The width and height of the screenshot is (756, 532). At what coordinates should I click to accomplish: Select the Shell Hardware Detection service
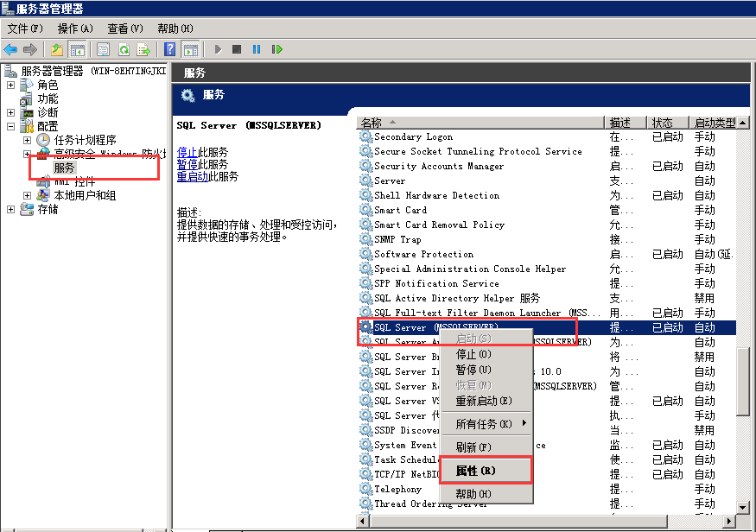[547, 196]
